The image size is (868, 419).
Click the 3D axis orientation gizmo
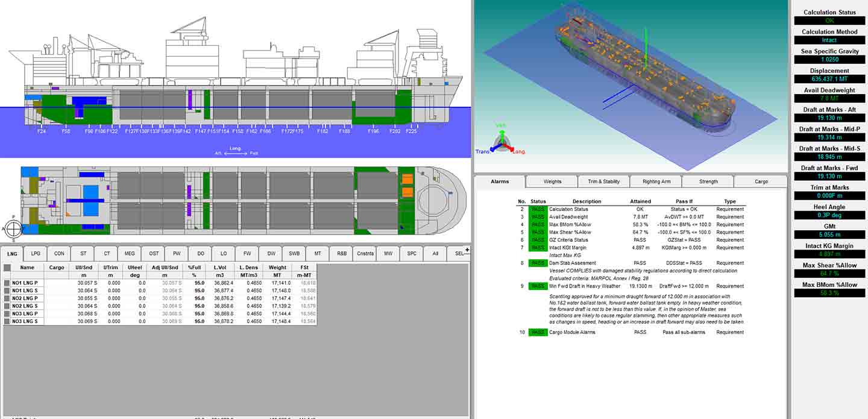click(x=500, y=140)
